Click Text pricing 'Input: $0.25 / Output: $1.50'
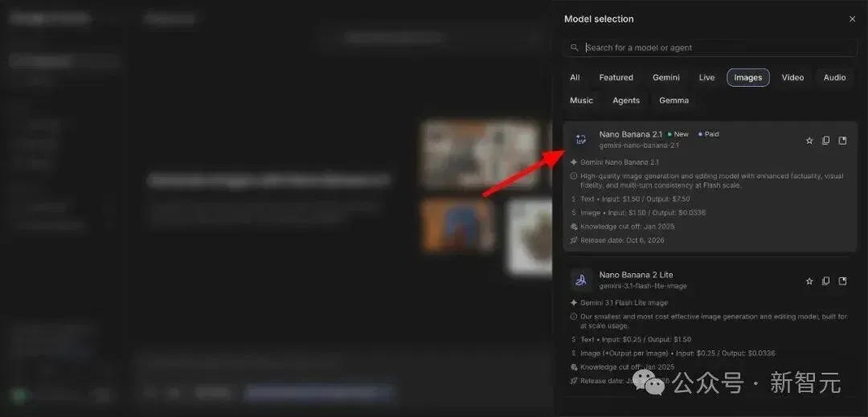 pos(645,340)
